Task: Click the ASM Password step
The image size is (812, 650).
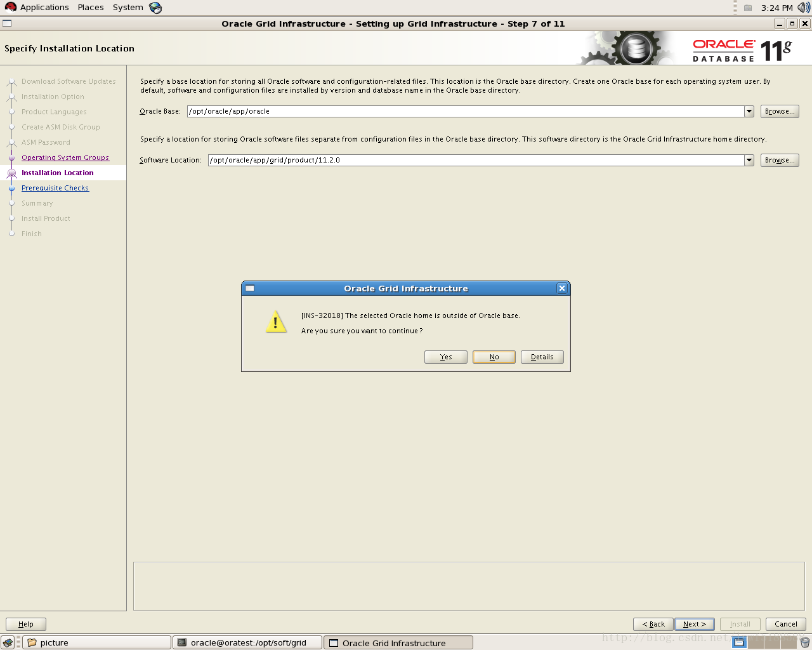Action: pos(46,142)
